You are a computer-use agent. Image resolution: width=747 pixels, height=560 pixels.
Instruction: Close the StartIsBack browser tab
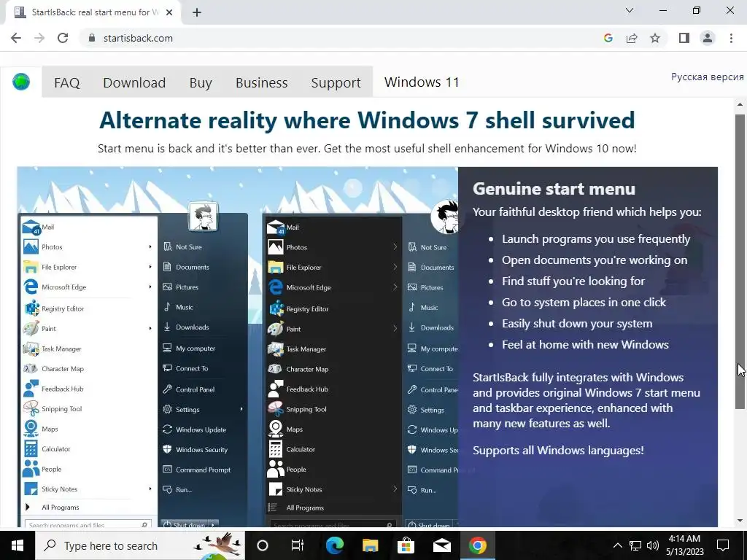[x=169, y=12]
